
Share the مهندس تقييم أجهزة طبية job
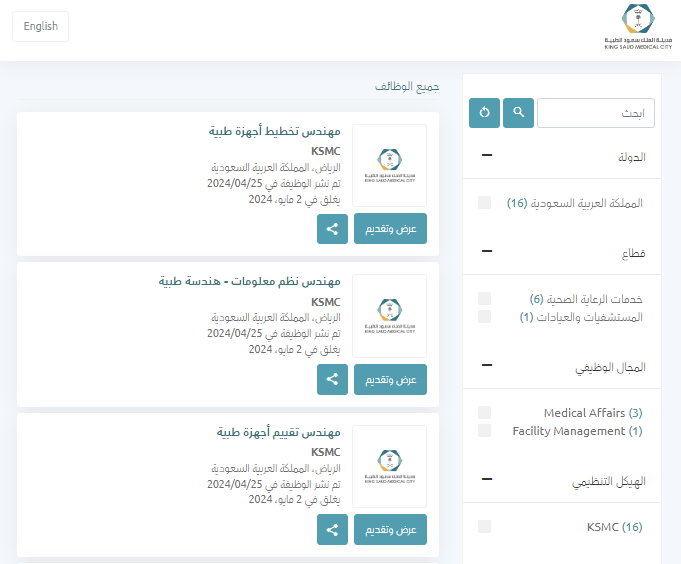click(x=332, y=529)
